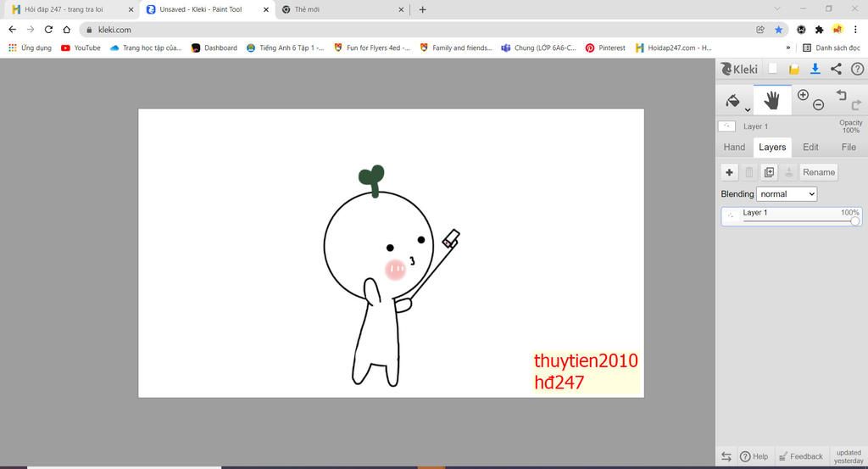The image size is (868, 469).
Task: Switch to the Hand tab
Action: point(734,148)
